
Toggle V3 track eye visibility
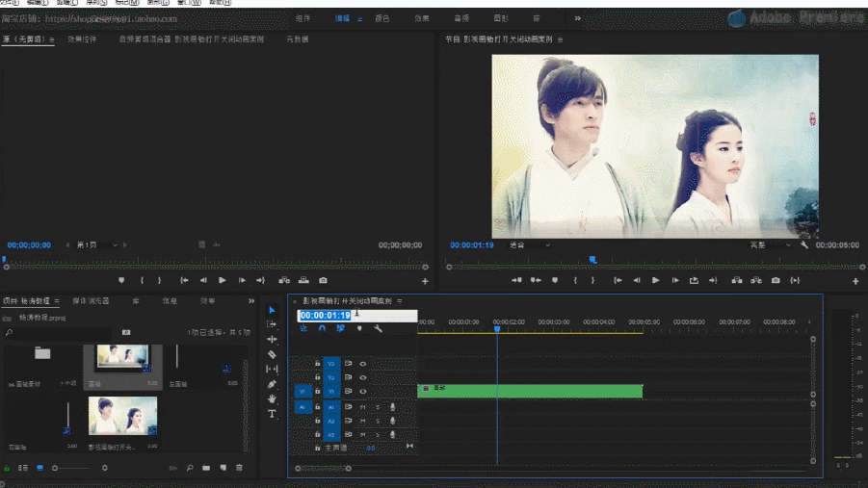(x=363, y=364)
